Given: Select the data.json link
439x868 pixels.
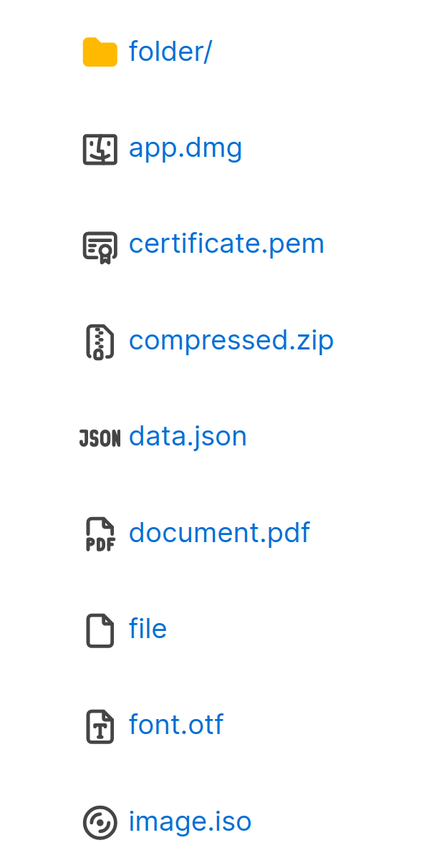Looking at the screenshot, I should click(188, 437).
